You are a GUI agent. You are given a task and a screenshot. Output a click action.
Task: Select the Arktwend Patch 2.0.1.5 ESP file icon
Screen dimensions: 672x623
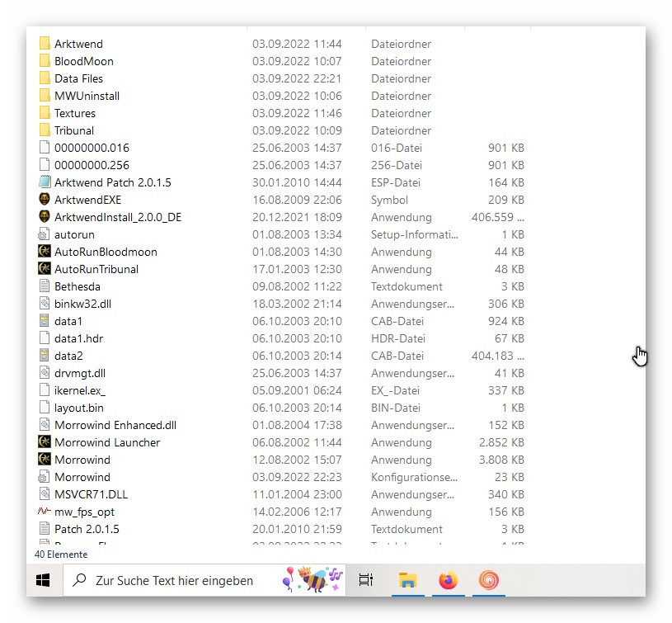(45, 182)
